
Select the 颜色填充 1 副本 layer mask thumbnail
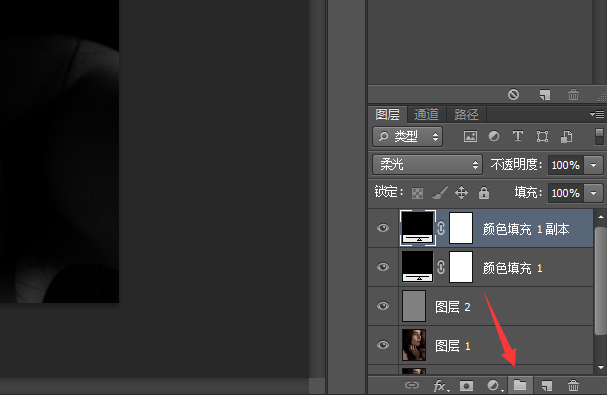[461, 228]
